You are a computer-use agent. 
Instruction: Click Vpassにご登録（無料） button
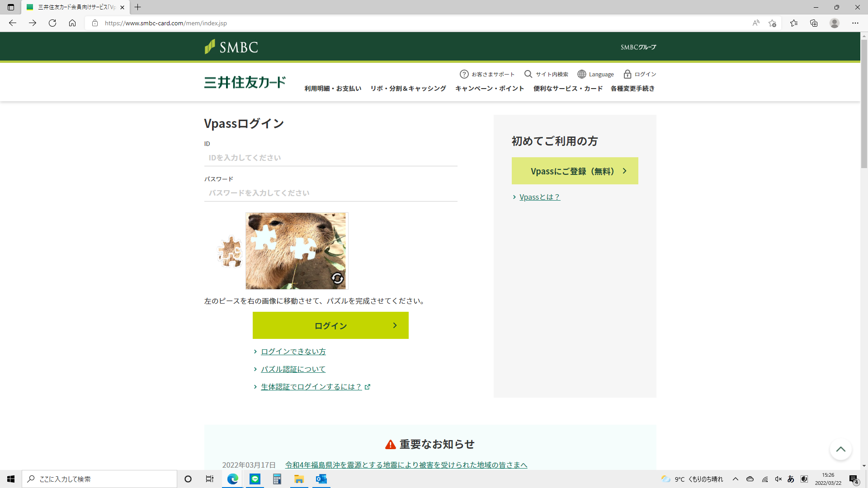tap(575, 171)
